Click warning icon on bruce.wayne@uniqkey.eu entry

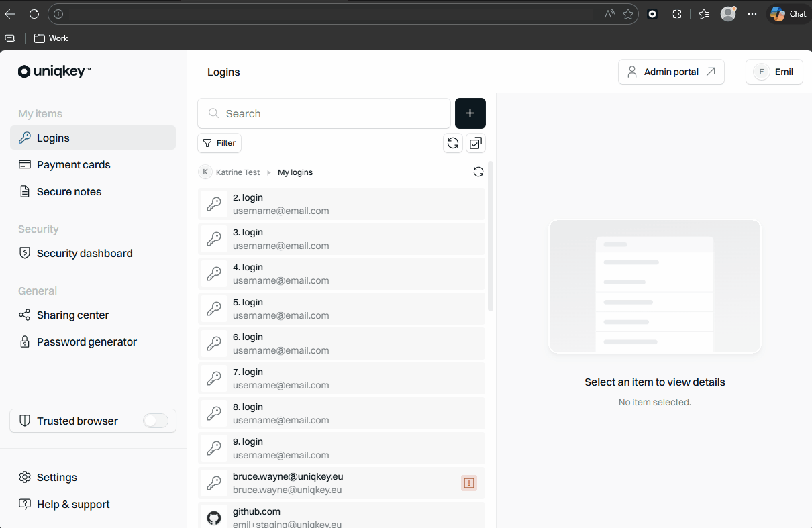(469, 482)
